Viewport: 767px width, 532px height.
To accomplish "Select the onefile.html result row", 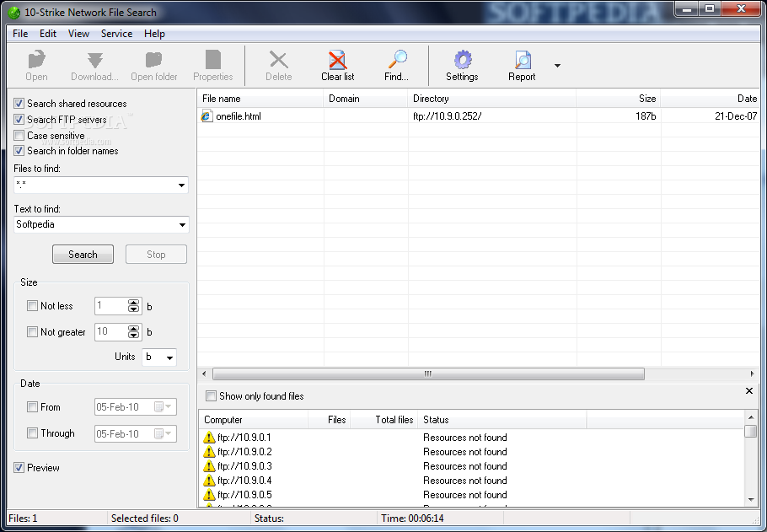I will 479,116.
